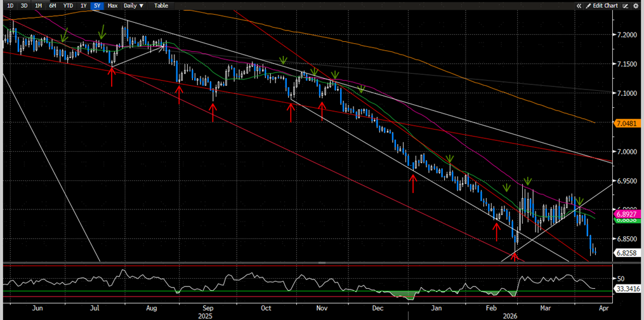The height and width of the screenshot is (320, 644).
Task: Choose the YTD range
Action: pos(69,6)
